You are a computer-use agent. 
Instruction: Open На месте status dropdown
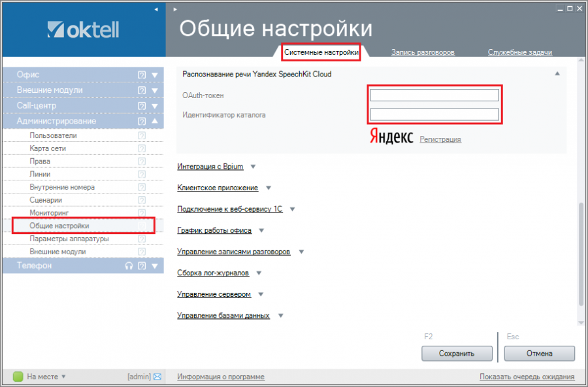pyautogui.click(x=64, y=377)
